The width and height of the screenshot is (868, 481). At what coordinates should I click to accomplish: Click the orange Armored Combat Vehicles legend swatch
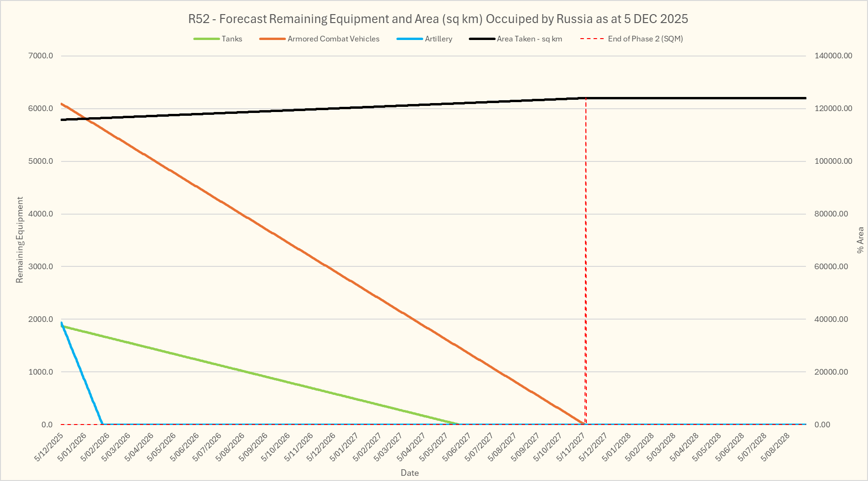272,39
